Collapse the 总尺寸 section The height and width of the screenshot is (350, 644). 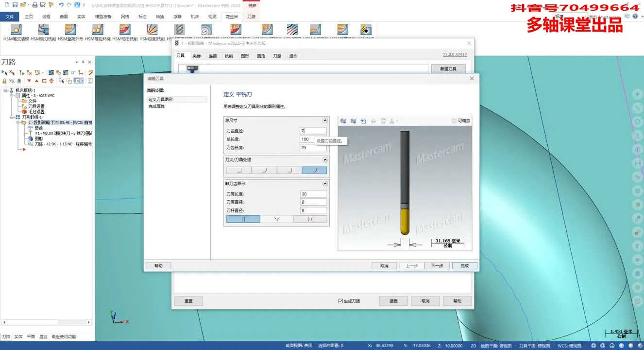pos(325,121)
